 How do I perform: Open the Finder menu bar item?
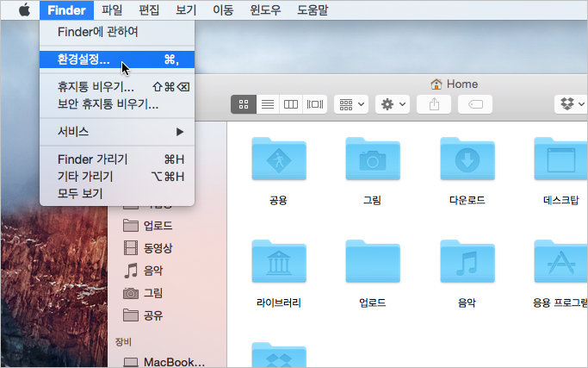tap(67, 10)
